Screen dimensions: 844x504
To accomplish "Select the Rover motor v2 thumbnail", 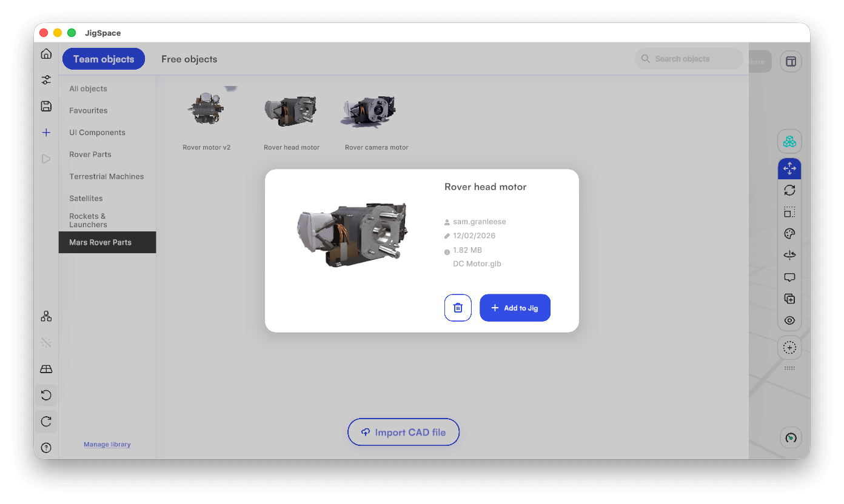I will click(x=207, y=110).
